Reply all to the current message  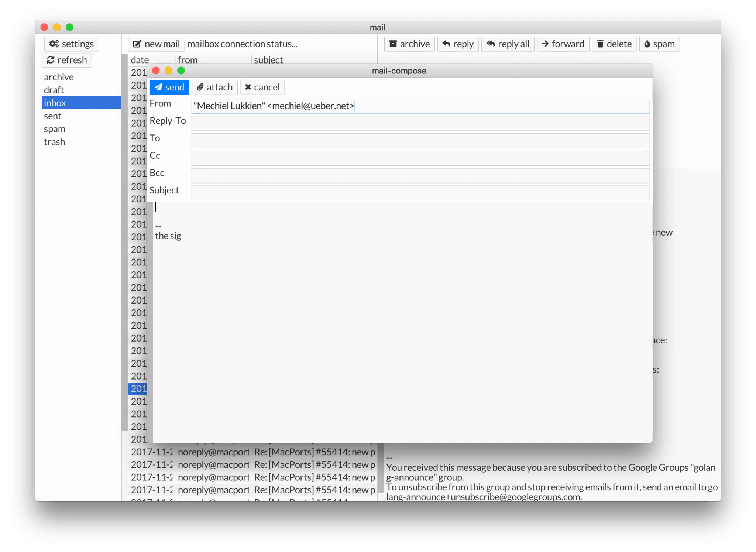click(x=508, y=44)
